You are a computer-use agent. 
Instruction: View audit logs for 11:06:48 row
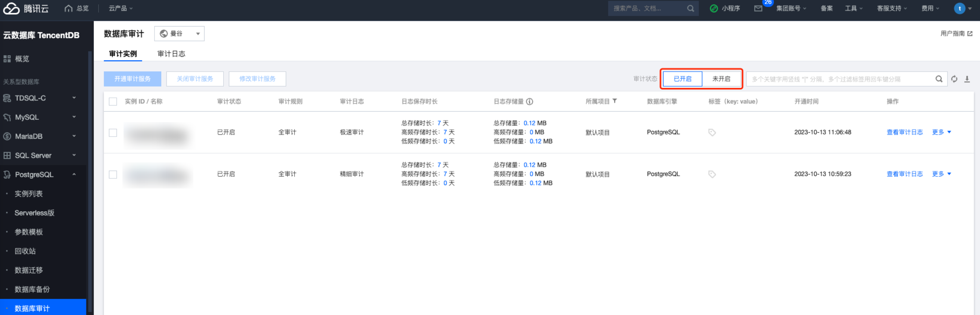coord(904,132)
